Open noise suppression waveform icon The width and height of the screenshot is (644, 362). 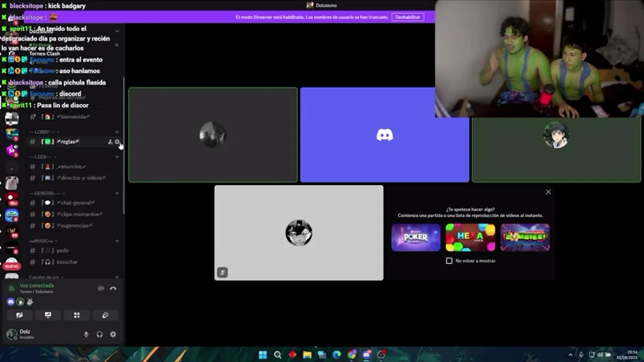[101, 289]
